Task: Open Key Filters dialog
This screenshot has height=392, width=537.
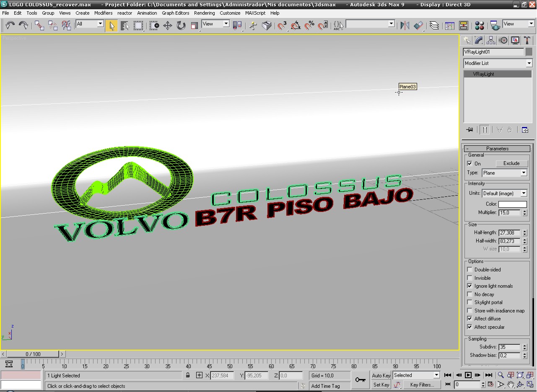Action: pos(422,385)
